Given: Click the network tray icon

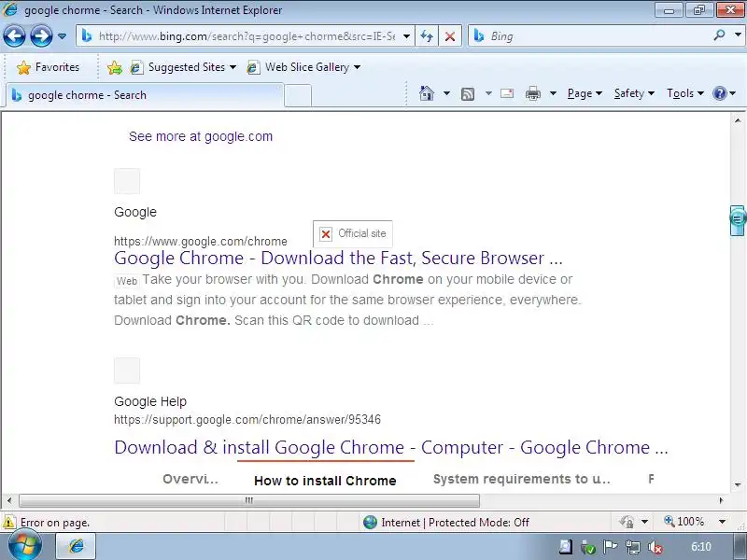Looking at the screenshot, I should (633, 547).
